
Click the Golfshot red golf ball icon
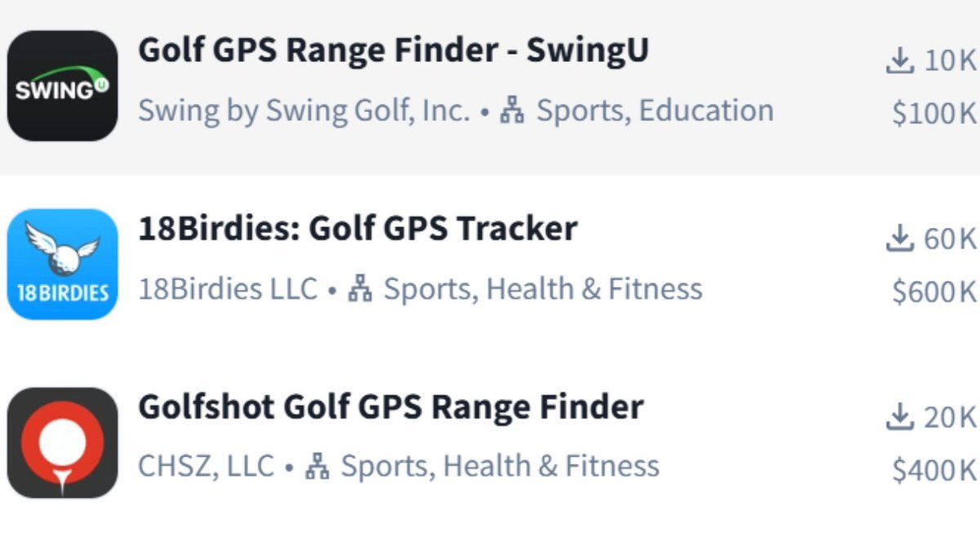(x=62, y=442)
